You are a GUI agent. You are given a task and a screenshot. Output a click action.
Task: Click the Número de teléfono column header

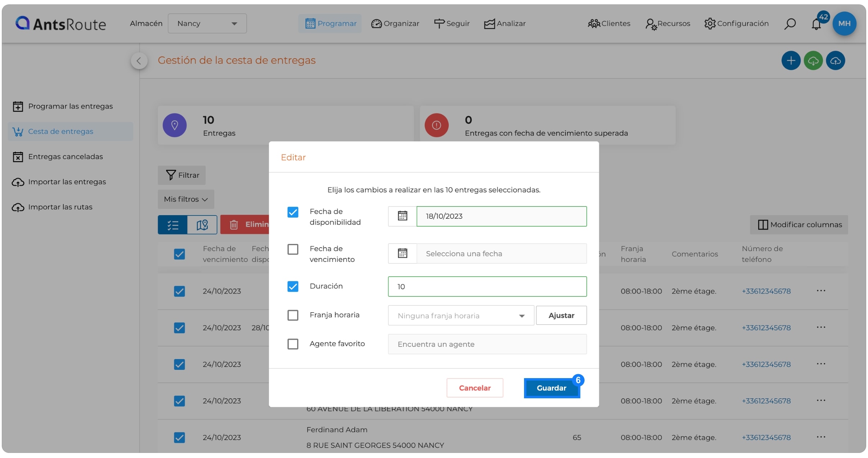coord(762,254)
